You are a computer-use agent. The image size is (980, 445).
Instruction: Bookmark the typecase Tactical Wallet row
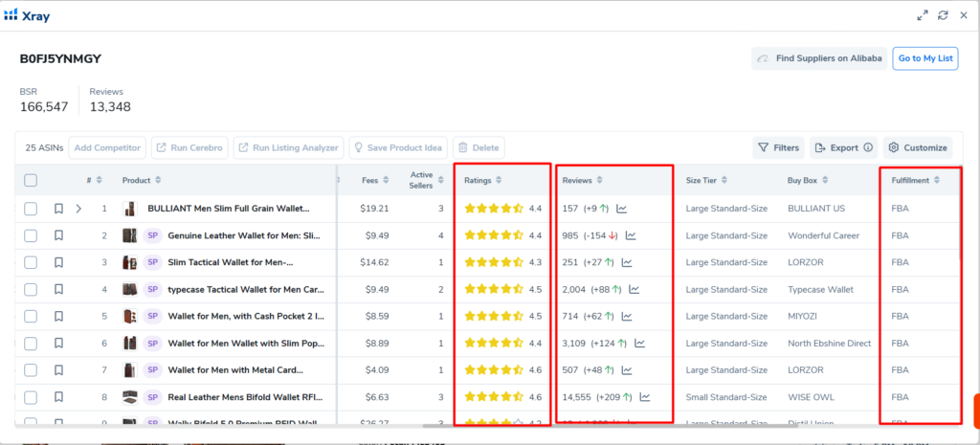(x=58, y=289)
